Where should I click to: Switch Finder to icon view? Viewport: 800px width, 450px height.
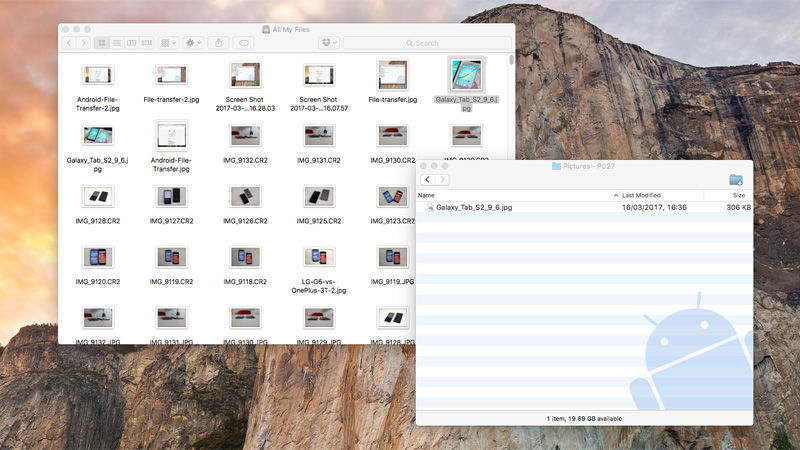coord(102,43)
